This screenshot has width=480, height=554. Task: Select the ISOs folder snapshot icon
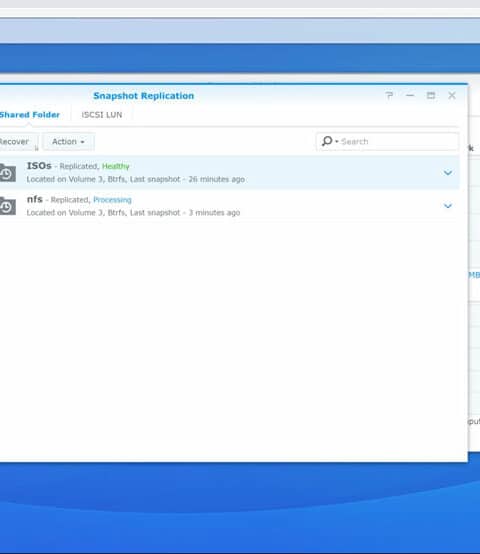(x=8, y=173)
